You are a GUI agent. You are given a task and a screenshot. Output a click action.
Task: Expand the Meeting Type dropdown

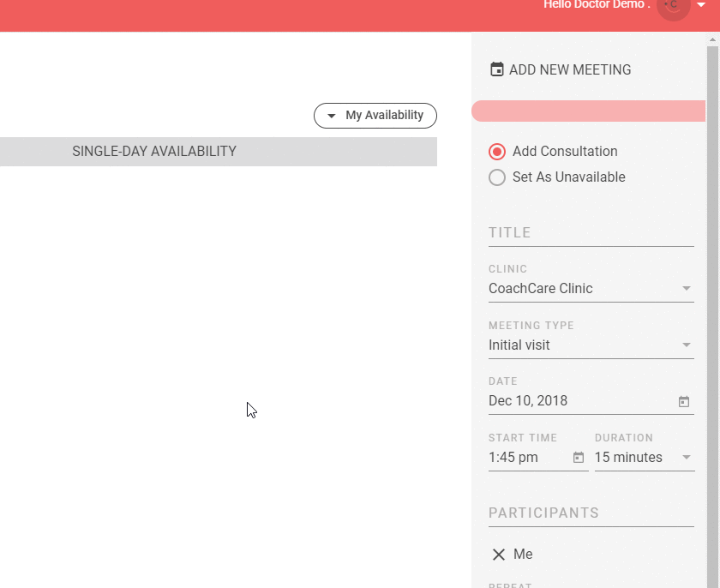coord(686,345)
